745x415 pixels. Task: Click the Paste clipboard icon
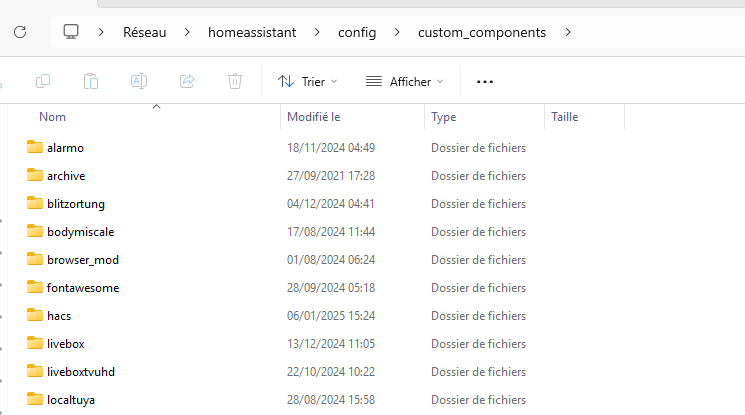tap(91, 81)
